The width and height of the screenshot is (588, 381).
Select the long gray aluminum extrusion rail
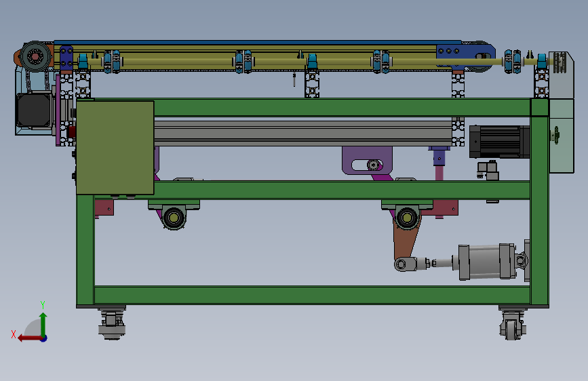pos(303,133)
